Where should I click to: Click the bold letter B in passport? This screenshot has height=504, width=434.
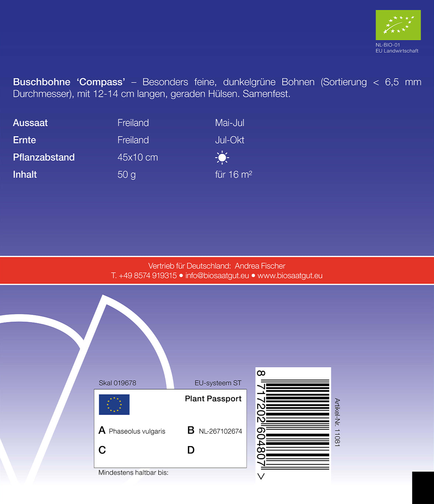click(x=191, y=431)
